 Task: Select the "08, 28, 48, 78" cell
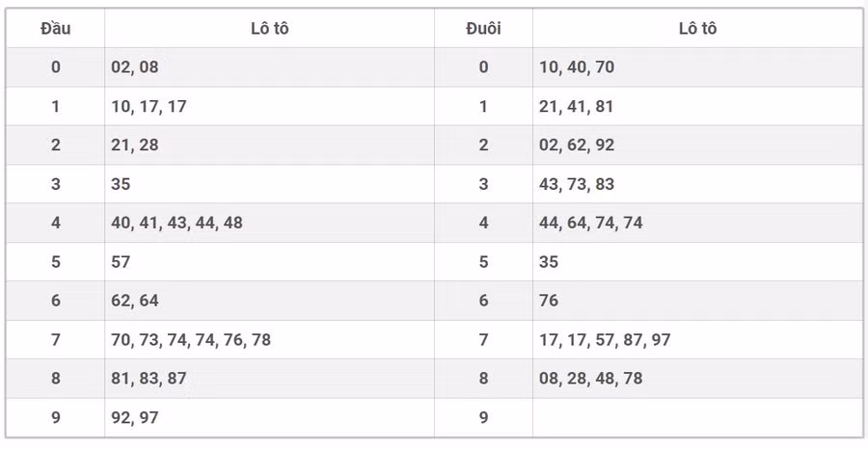coord(591,379)
